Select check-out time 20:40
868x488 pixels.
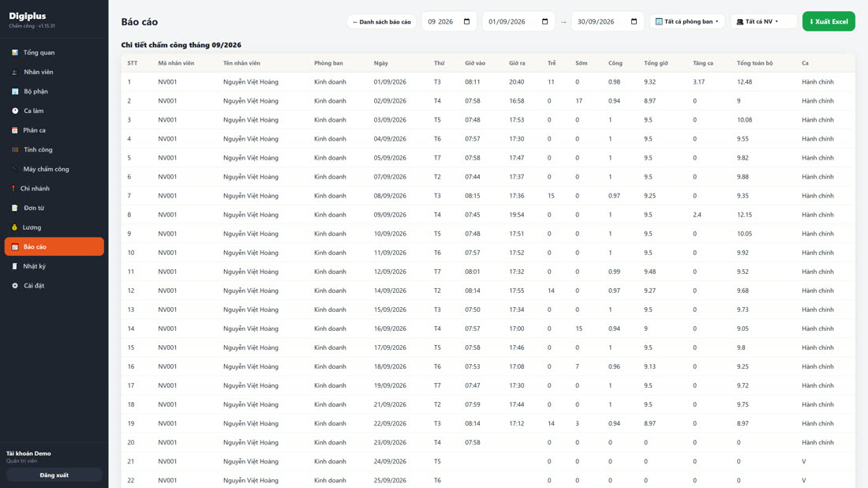click(517, 82)
